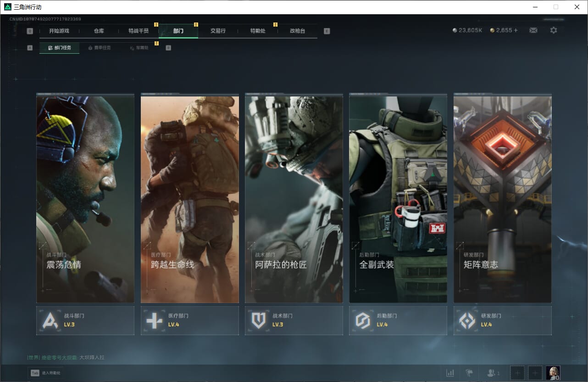Click the 战术部门 shield icon
Screen dimensions: 588x382
pyautogui.click(x=259, y=320)
